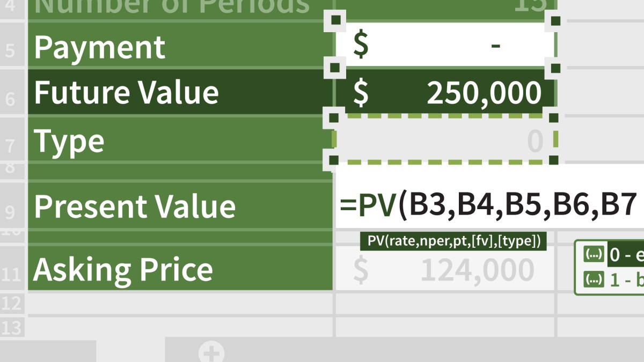
Task: Select the active white sheet tab
Action: coord(130,351)
